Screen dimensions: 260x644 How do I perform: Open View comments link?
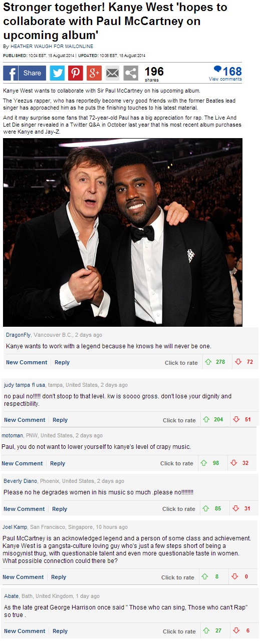pyautogui.click(x=225, y=79)
